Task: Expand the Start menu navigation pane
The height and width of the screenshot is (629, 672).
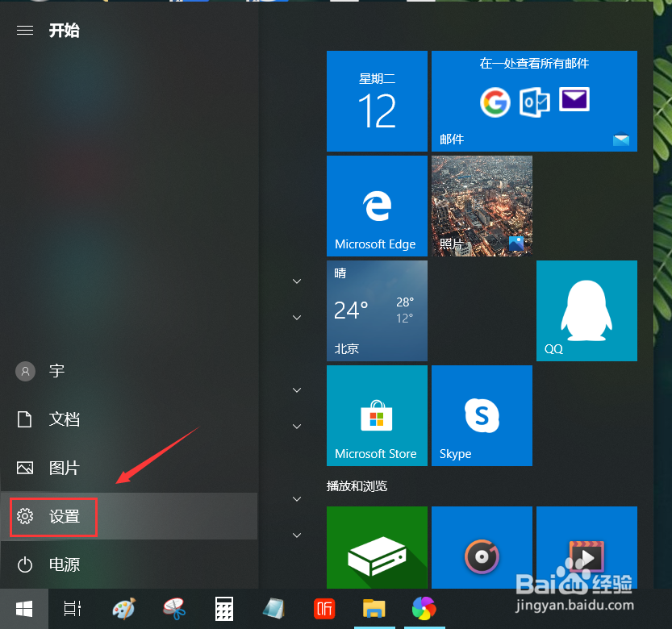Action: point(24,30)
